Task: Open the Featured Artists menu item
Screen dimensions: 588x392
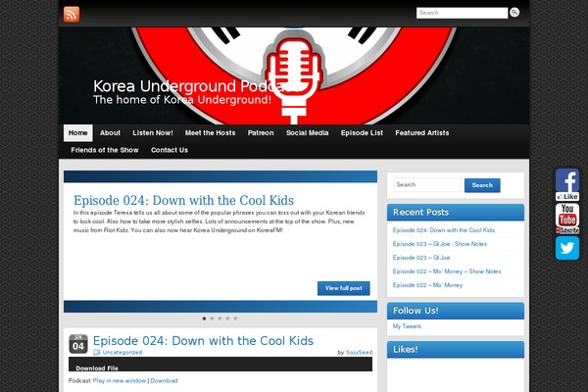Action: pos(421,133)
